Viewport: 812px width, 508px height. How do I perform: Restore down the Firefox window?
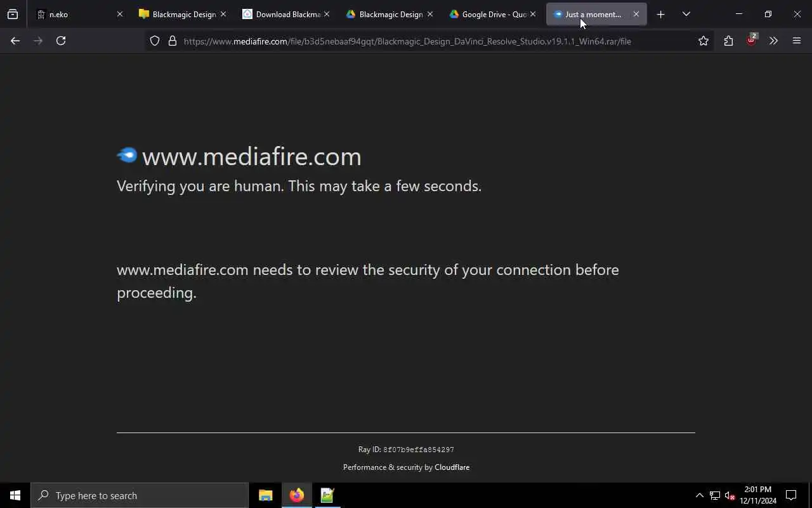point(768,14)
